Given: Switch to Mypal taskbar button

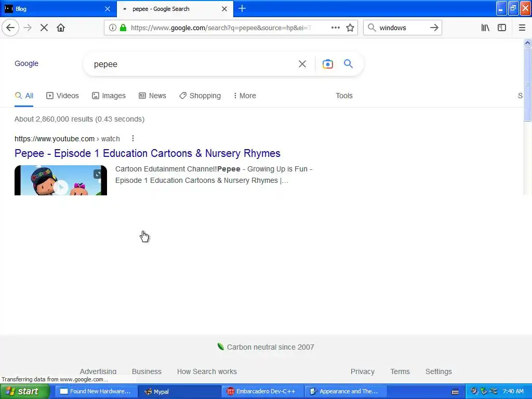Looking at the screenshot, I should coord(179,391).
